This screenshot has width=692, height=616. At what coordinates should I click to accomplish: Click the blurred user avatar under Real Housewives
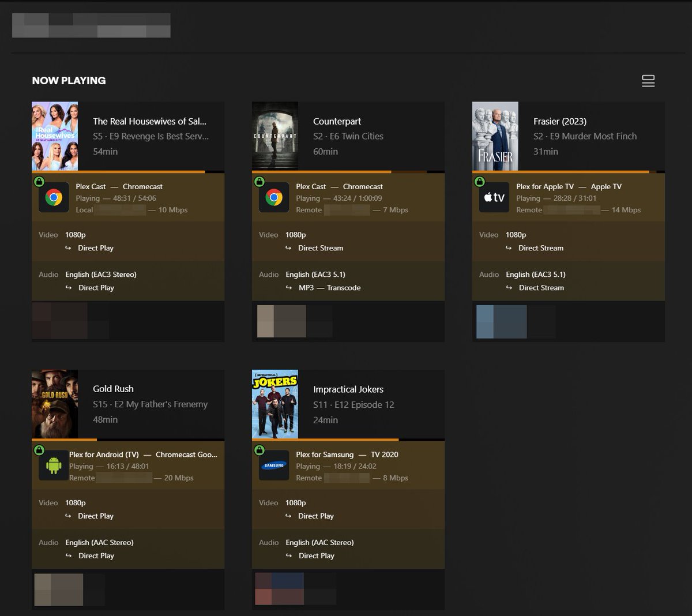[x=59, y=321]
